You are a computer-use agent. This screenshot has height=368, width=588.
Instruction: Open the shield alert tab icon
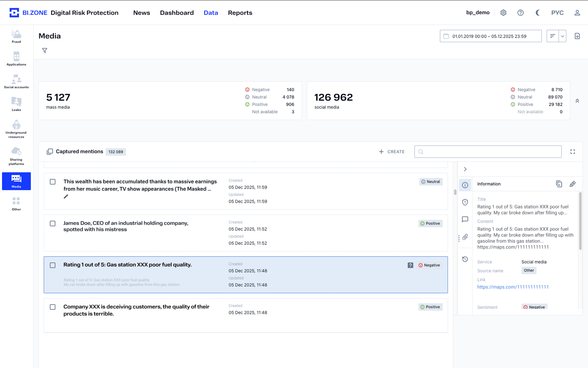(465, 202)
